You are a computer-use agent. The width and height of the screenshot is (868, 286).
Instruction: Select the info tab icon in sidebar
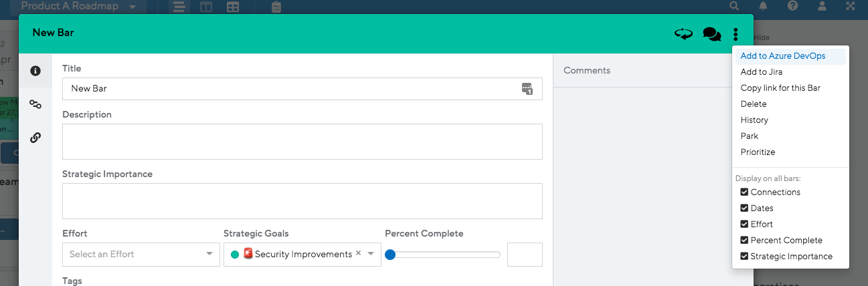coord(35,71)
